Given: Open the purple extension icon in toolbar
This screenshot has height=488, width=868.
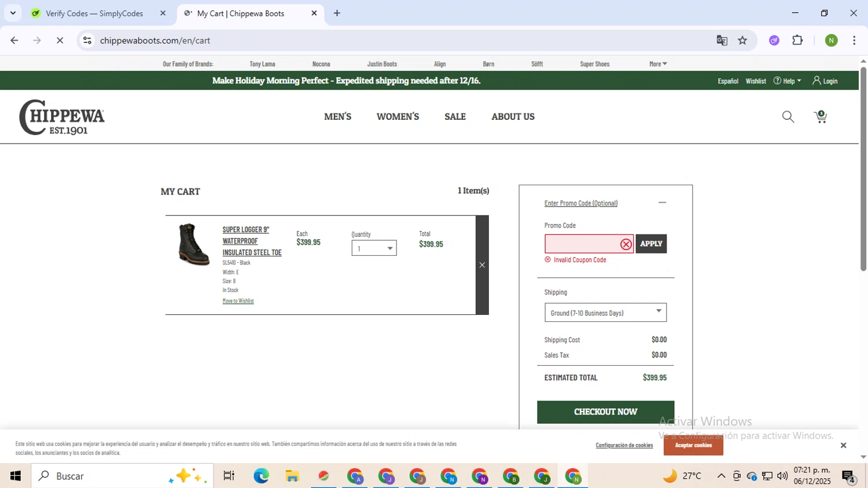Looking at the screenshot, I should pyautogui.click(x=774, y=41).
